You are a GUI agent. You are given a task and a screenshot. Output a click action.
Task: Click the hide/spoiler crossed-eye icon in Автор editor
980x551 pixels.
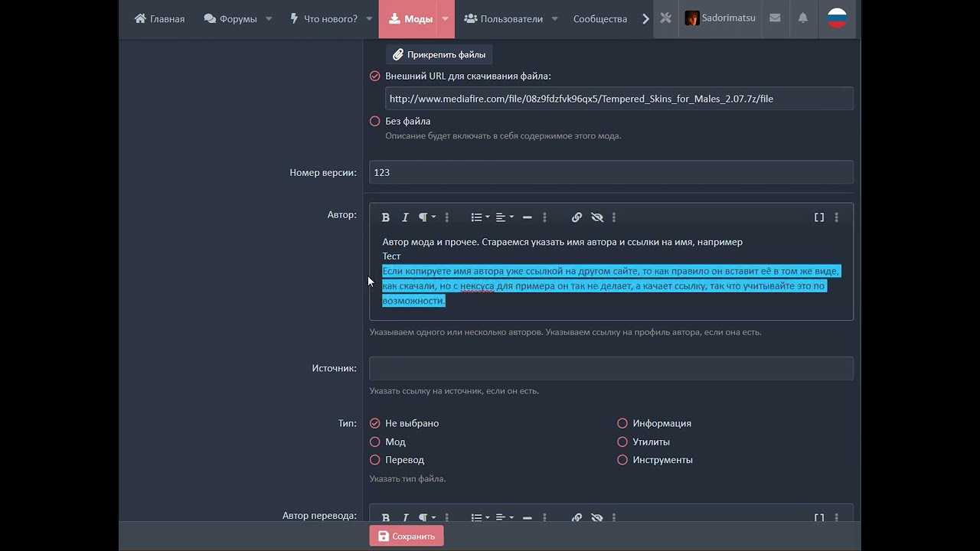597,217
